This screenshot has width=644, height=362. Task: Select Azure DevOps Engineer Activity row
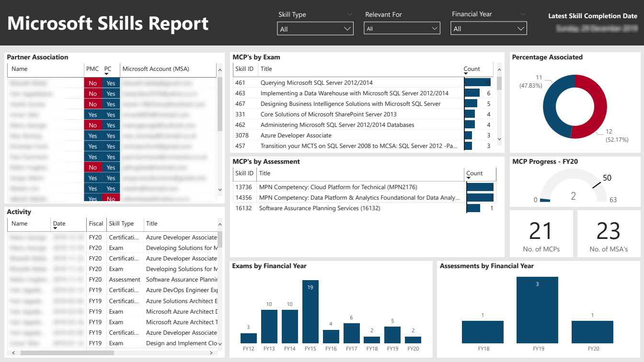[113, 290]
